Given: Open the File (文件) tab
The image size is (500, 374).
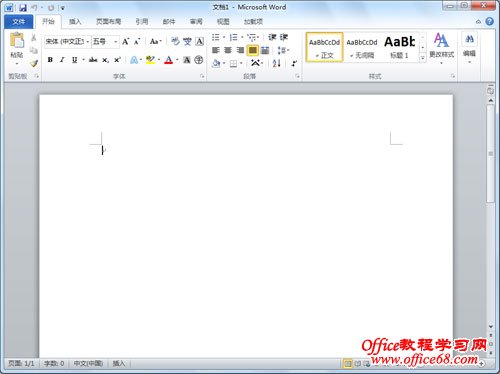Looking at the screenshot, I should 18,22.
